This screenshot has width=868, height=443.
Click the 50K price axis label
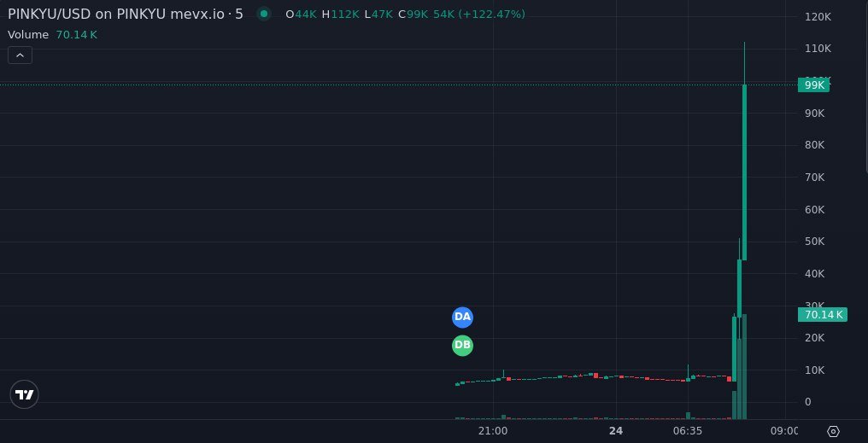coord(815,242)
